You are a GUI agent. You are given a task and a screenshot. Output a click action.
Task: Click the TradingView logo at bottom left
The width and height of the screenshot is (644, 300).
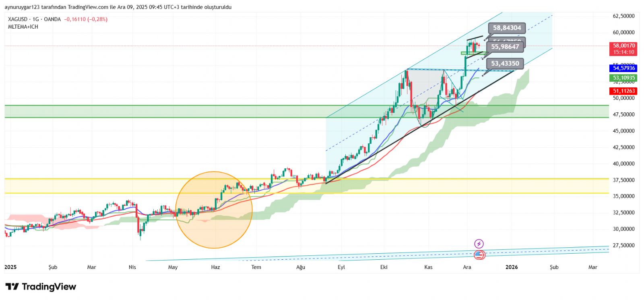pyautogui.click(x=41, y=287)
